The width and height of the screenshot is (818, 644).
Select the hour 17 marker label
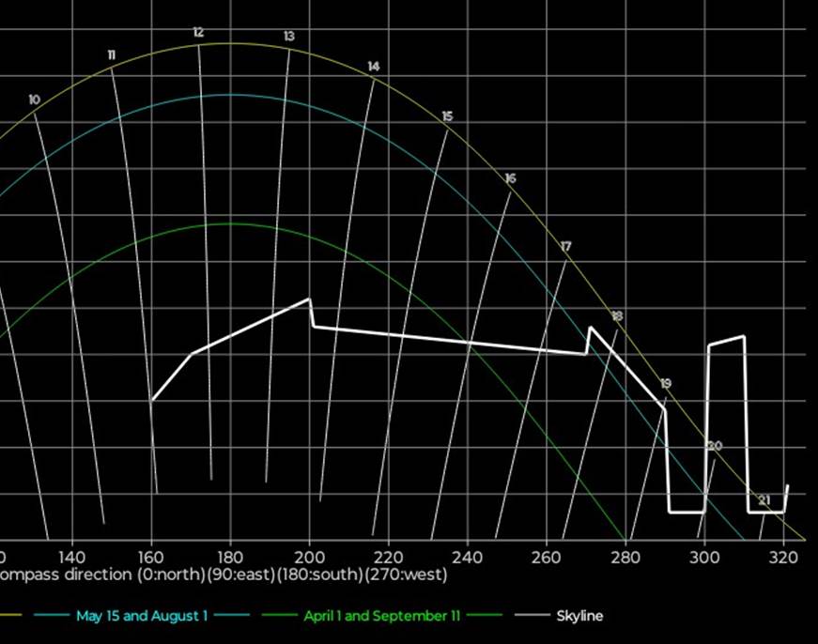pos(565,247)
